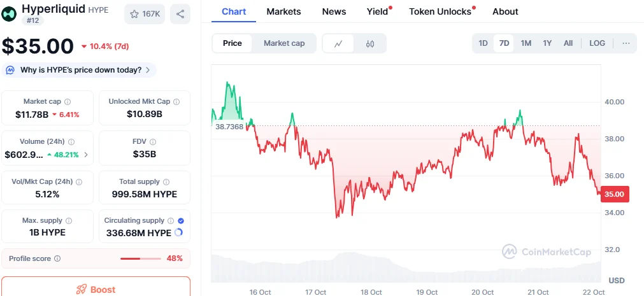Toggle the LOG scale option
644x296 pixels.
597,43
